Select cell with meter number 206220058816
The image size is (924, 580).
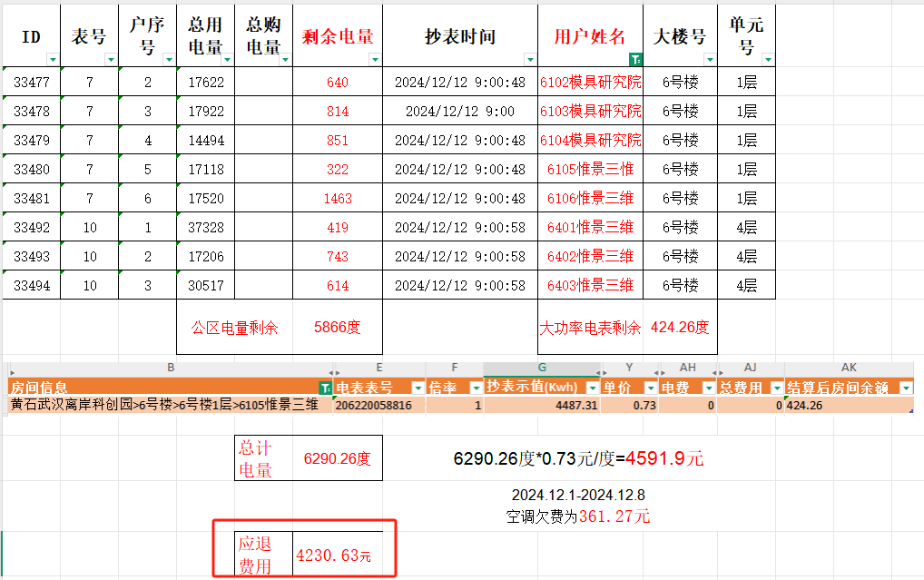pos(378,405)
